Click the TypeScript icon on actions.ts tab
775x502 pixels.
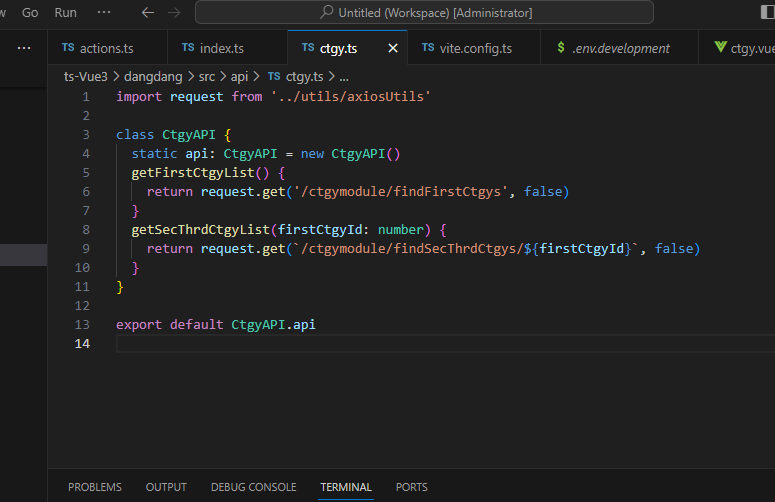[x=67, y=48]
